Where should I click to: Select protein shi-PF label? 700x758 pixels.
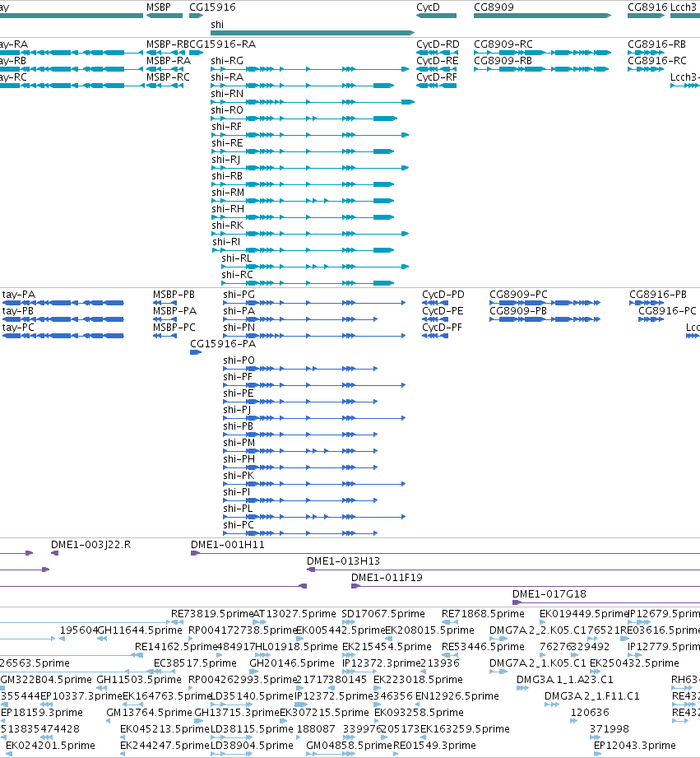pyautogui.click(x=239, y=377)
